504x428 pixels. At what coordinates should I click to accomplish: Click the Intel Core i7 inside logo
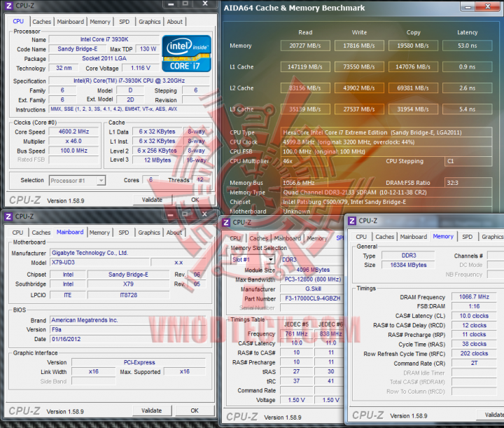pyautogui.click(x=186, y=53)
